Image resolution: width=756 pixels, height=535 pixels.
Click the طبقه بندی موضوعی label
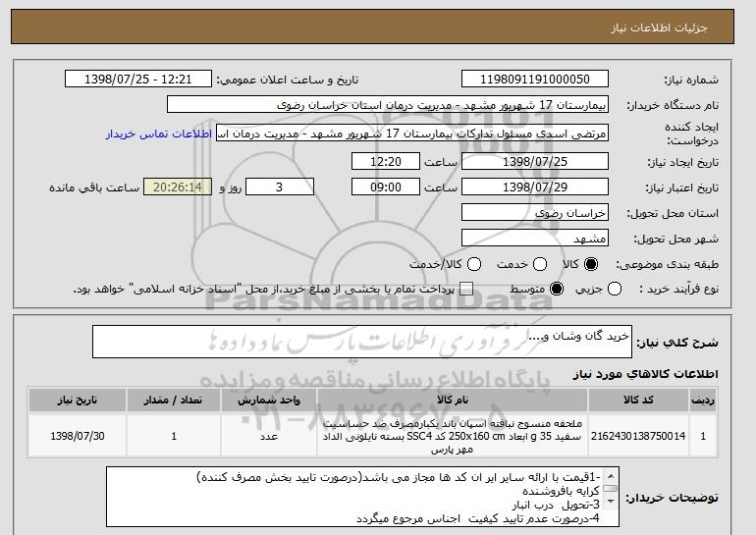(x=668, y=264)
